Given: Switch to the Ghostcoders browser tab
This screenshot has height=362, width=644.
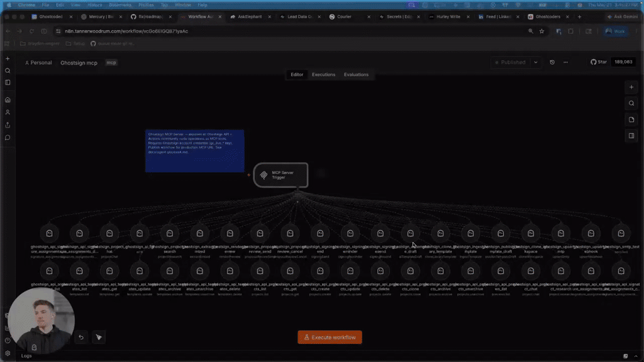Looking at the screenshot, I should 548,17.
